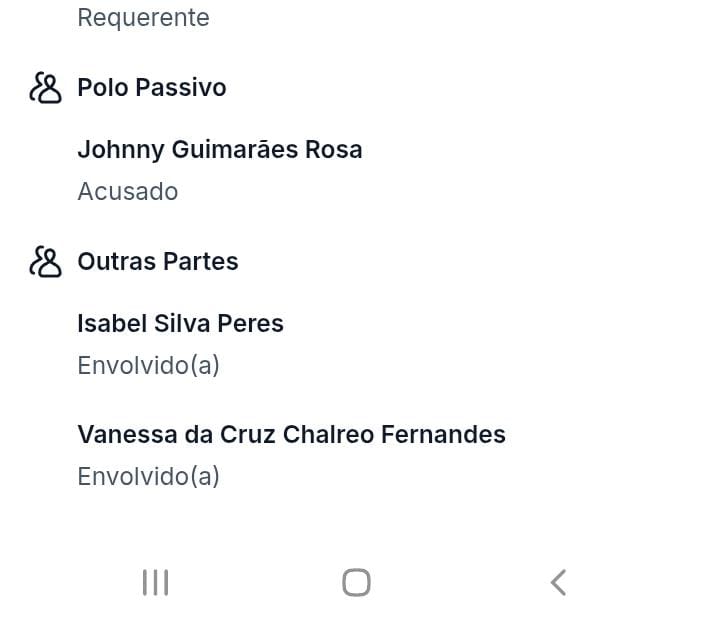Open Vanessa da Cruz Chalreo Fernandes
Screen dimensions: 720x624
tap(291, 435)
